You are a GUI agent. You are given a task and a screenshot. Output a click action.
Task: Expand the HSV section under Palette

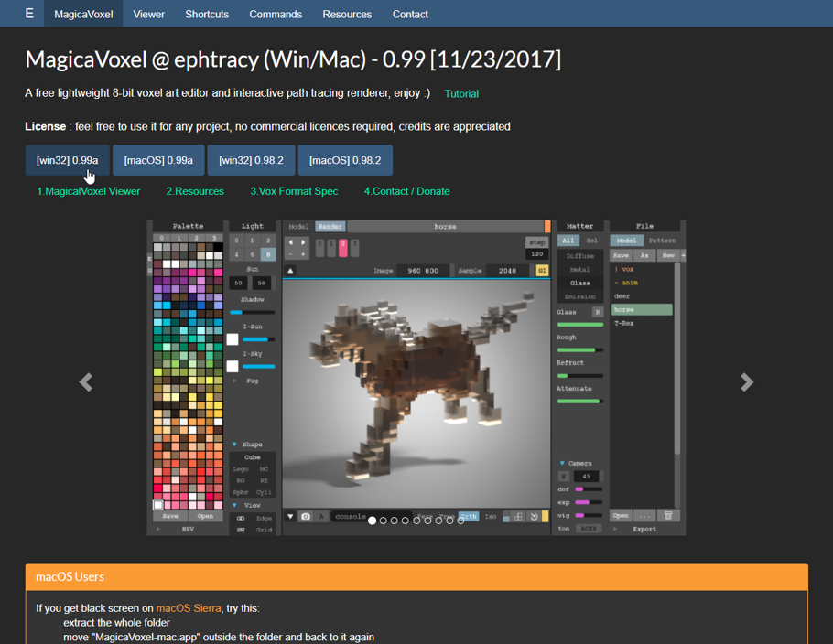(x=158, y=530)
